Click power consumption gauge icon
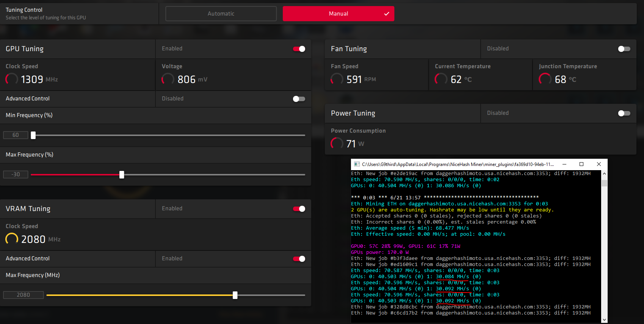 [x=337, y=144]
